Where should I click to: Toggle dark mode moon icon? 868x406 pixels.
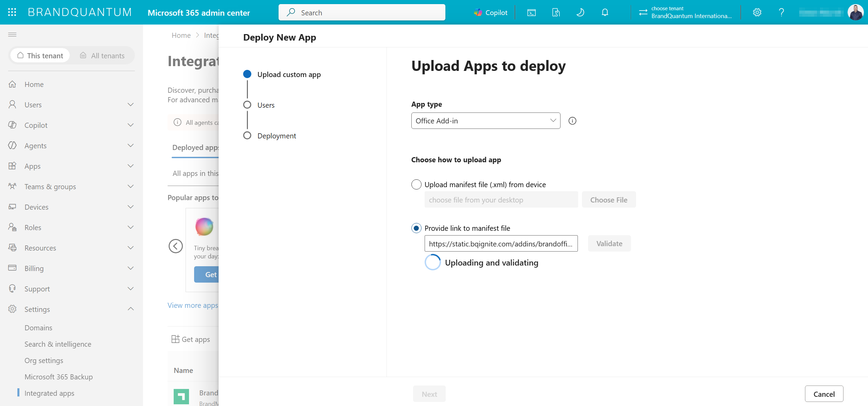tap(580, 13)
